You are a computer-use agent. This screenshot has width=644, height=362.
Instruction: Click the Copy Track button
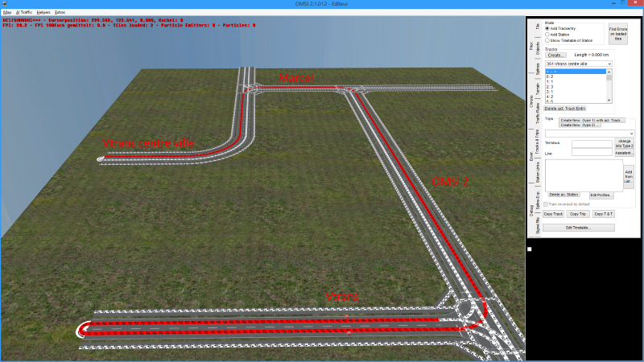pos(553,214)
